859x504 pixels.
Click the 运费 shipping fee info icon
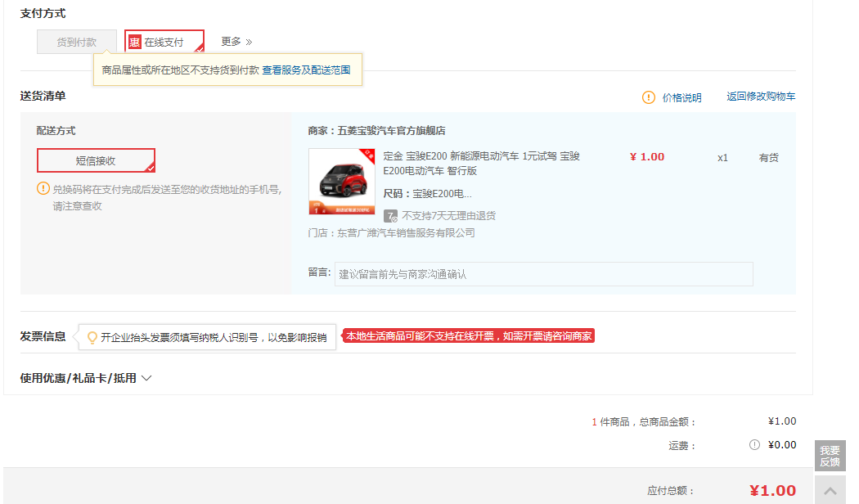tap(754, 445)
